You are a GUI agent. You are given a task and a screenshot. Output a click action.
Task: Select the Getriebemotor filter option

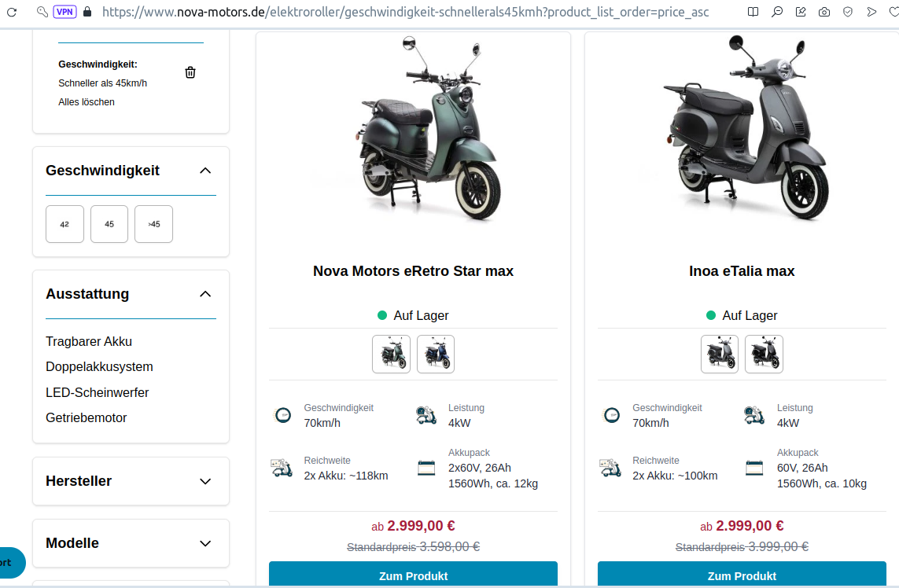click(87, 417)
